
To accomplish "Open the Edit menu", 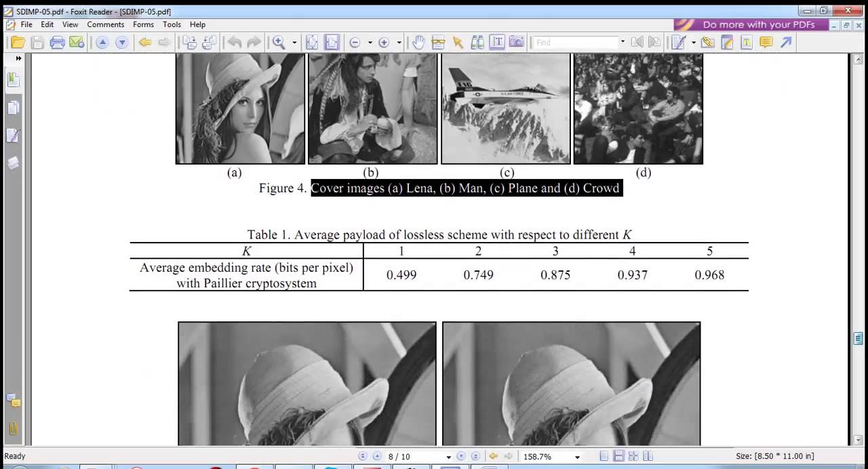I will coord(47,24).
